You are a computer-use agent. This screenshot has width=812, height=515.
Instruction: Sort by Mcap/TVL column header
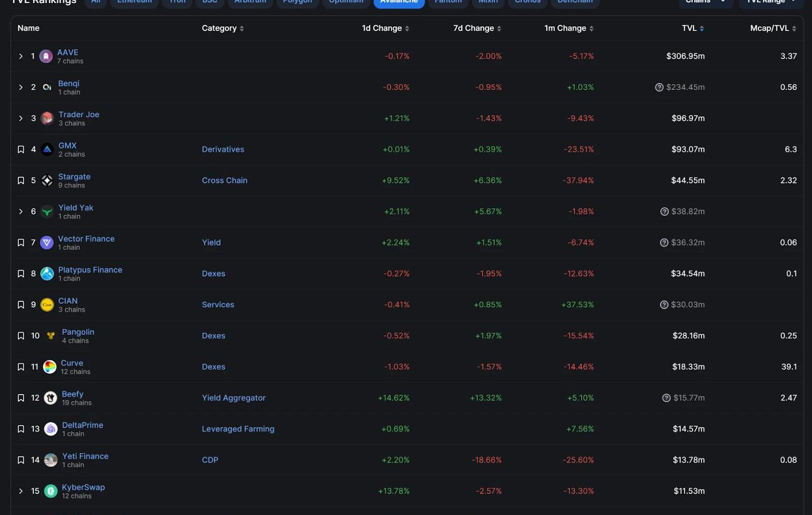[772, 28]
